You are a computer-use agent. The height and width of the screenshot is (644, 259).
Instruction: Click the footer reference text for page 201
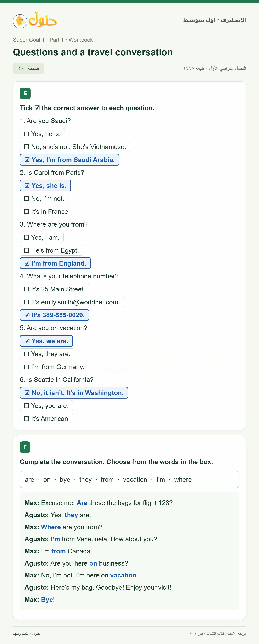[218, 633]
